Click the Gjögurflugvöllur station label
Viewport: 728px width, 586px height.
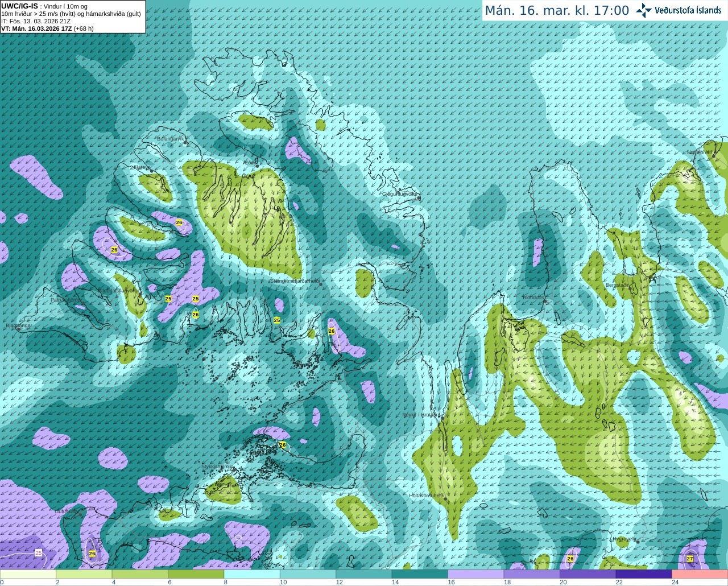tap(400, 194)
